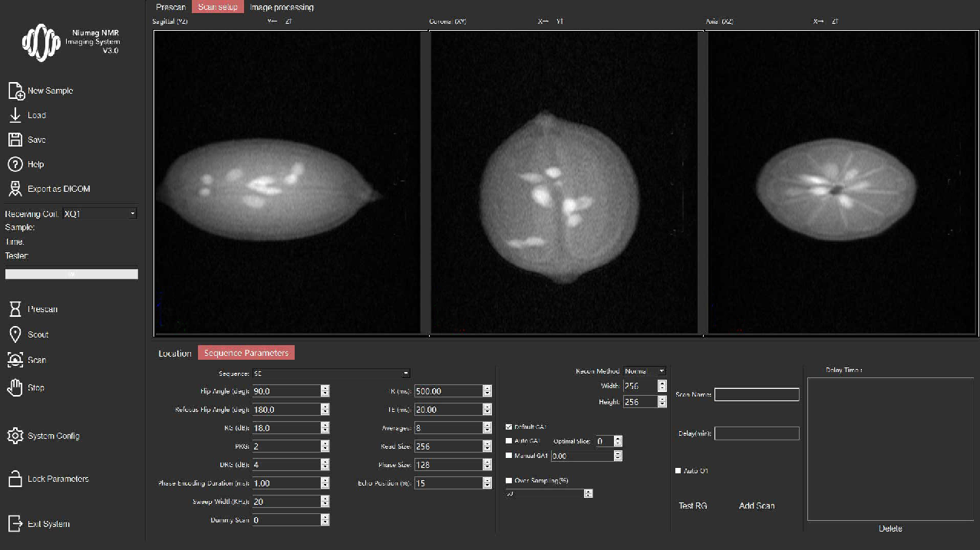Switch to the Image processing tab
Screen dimensions: 980x550
tap(282, 7)
